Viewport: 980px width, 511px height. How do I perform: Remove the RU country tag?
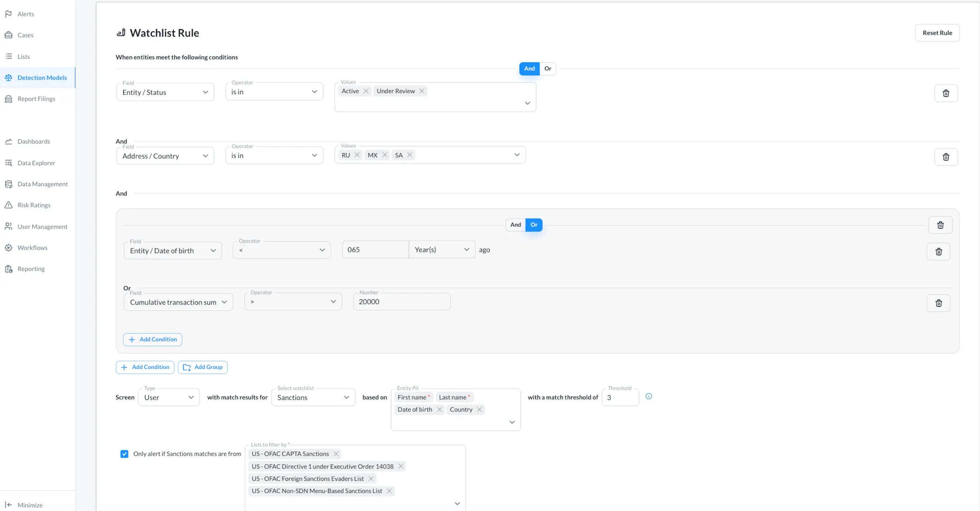(x=357, y=155)
